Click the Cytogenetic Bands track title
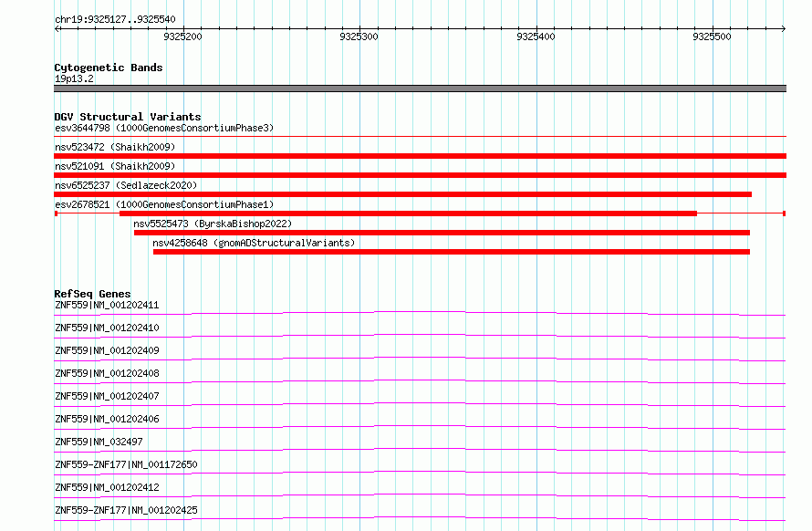 109,68
